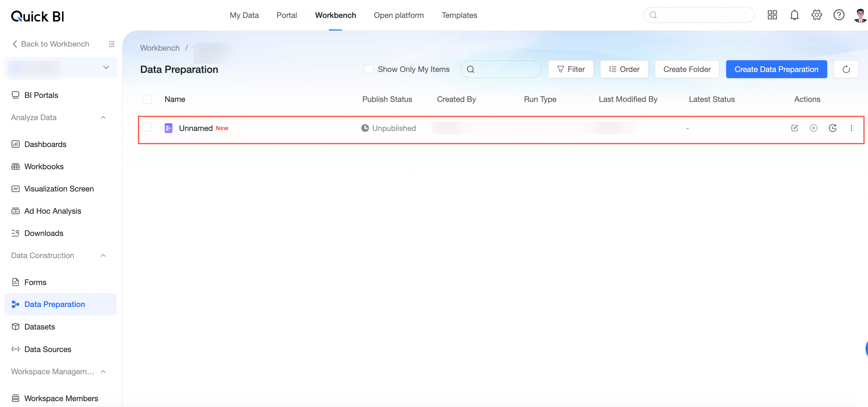Select the Unnamed row checkbox
Image resolution: width=868 pixels, height=407 pixels.
click(147, 127)
